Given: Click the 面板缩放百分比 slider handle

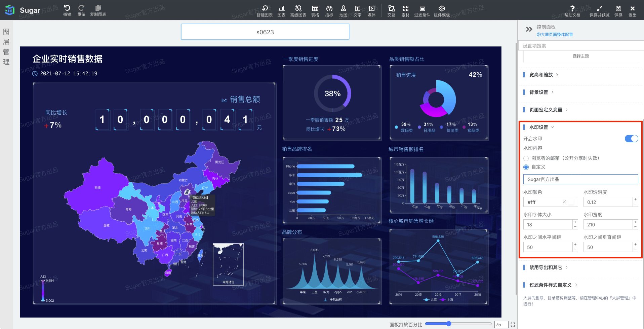Looking at the screenshot, I should click(449, 324).
